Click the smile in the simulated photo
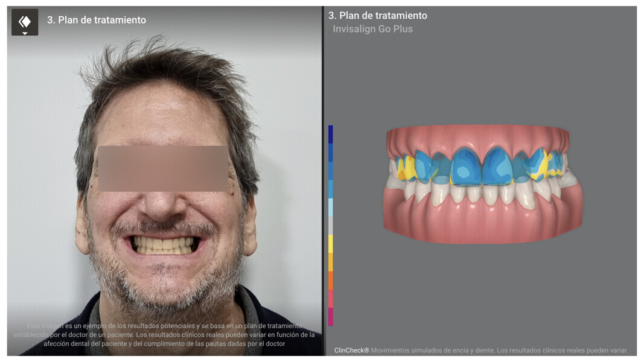 [x=165, y=244]
